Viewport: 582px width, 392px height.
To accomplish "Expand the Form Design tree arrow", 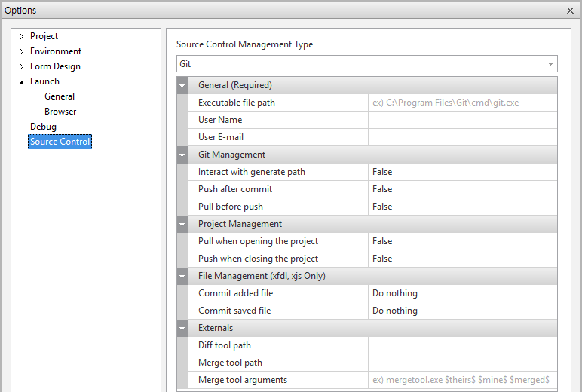I will 21,66.
